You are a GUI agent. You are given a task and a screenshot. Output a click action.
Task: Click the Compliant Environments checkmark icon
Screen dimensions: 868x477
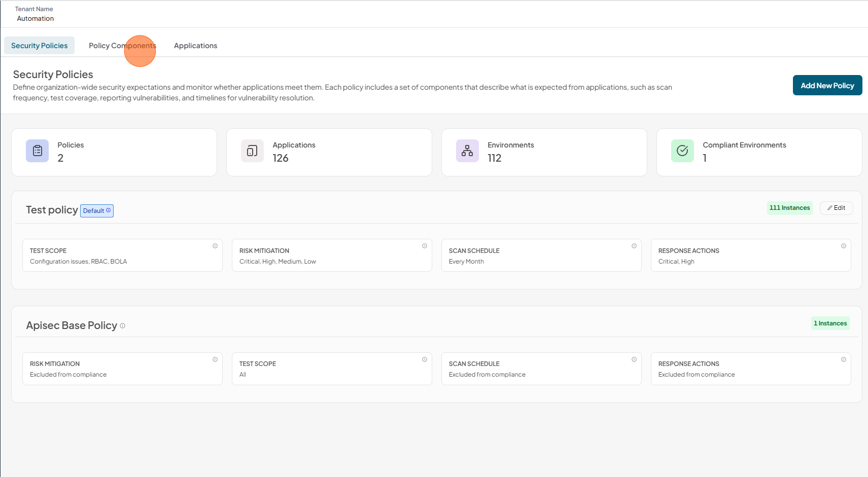click(x=682, y=151)
